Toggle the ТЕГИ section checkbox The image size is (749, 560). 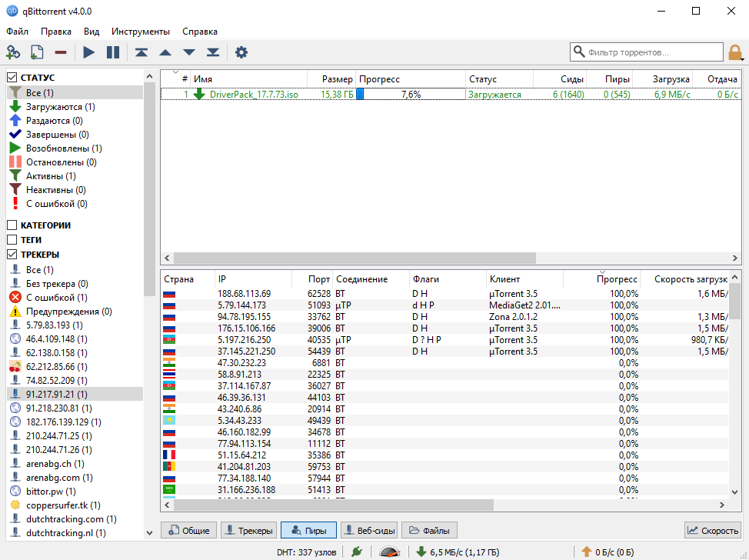click(12, 240)
